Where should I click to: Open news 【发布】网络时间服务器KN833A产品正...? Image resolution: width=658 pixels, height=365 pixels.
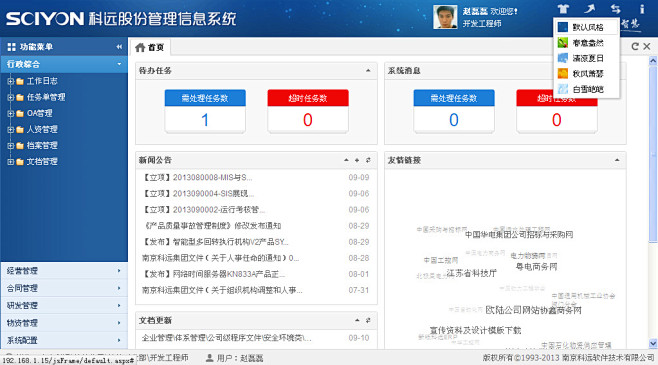tap(214, 274)
